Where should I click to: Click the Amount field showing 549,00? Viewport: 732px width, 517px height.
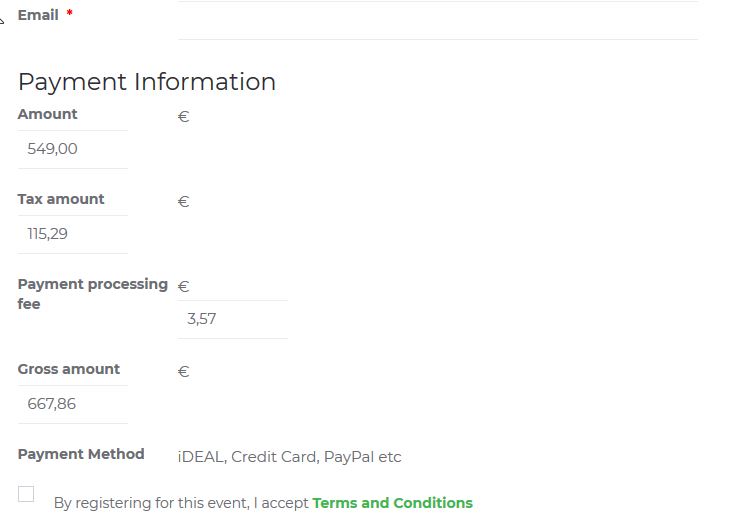tap(72, 149)
